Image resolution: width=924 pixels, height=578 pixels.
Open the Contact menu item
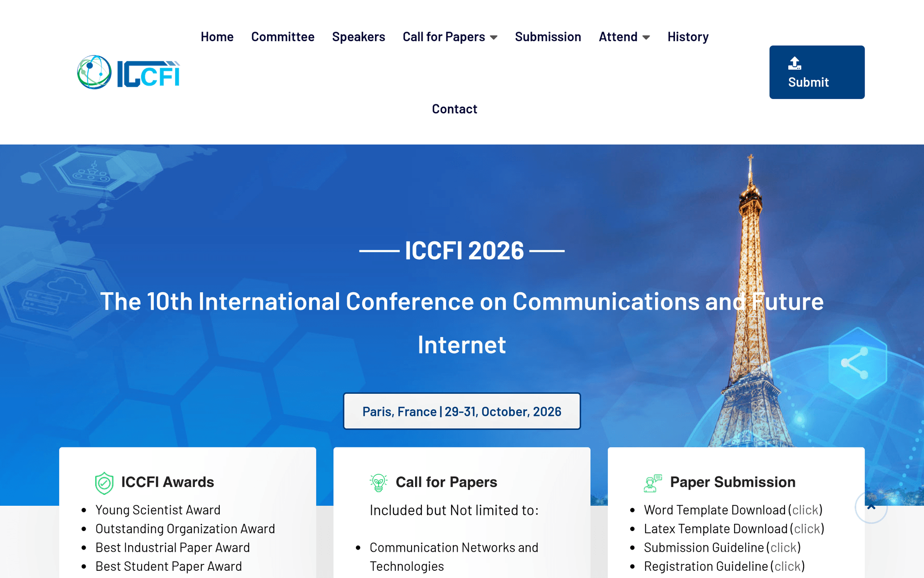[x=454, y=109]
